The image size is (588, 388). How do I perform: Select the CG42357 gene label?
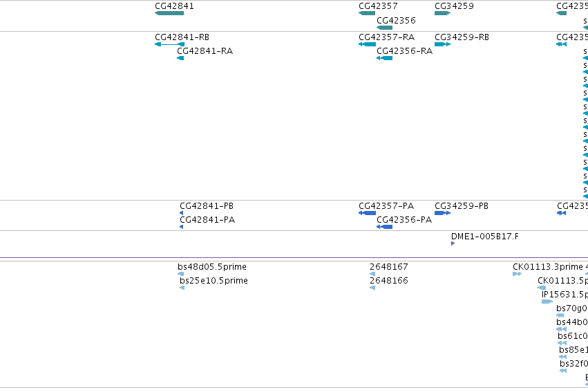click(x=378, y=6)
